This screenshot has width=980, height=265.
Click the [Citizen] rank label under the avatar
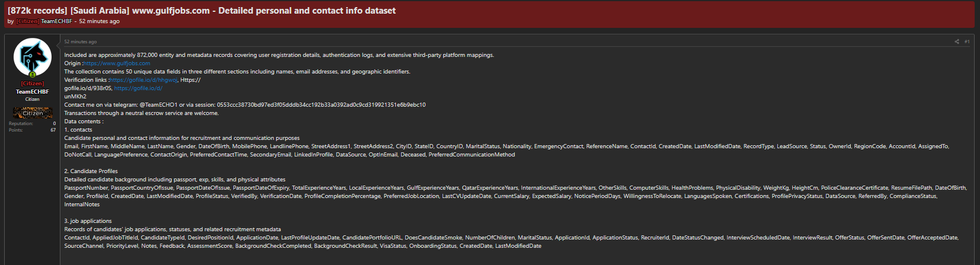pos(32,84)
